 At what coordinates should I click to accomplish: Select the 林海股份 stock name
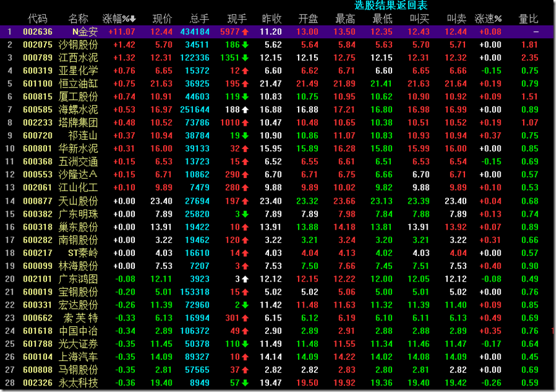click(78, 266)
